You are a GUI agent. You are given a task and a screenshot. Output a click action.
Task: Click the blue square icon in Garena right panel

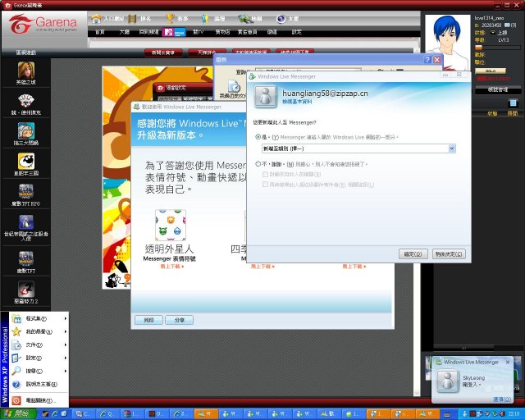click(x=512, y=103)
